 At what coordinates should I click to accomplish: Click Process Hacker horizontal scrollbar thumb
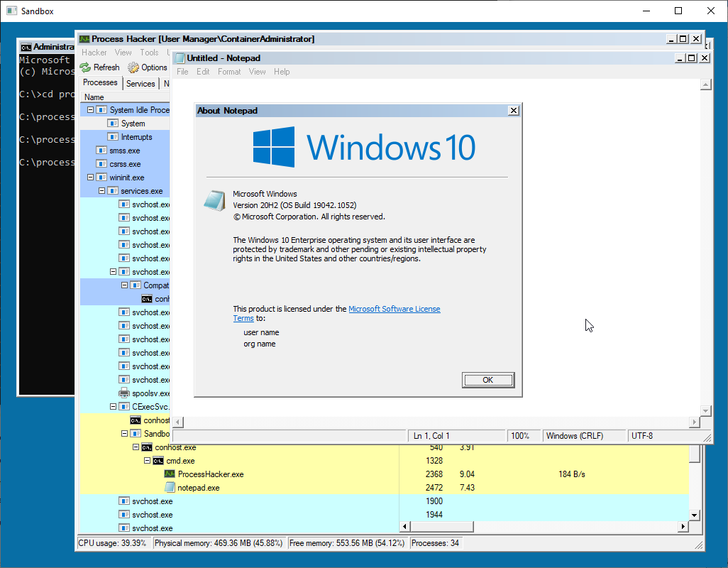[441, 526]
